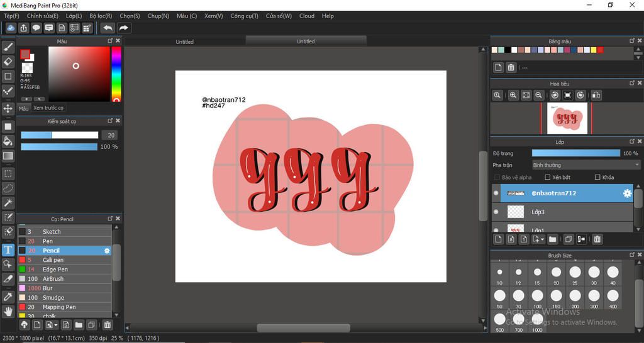Open the add-layer dropdown arrow in layer panel
644x343 pixels.
543,239
